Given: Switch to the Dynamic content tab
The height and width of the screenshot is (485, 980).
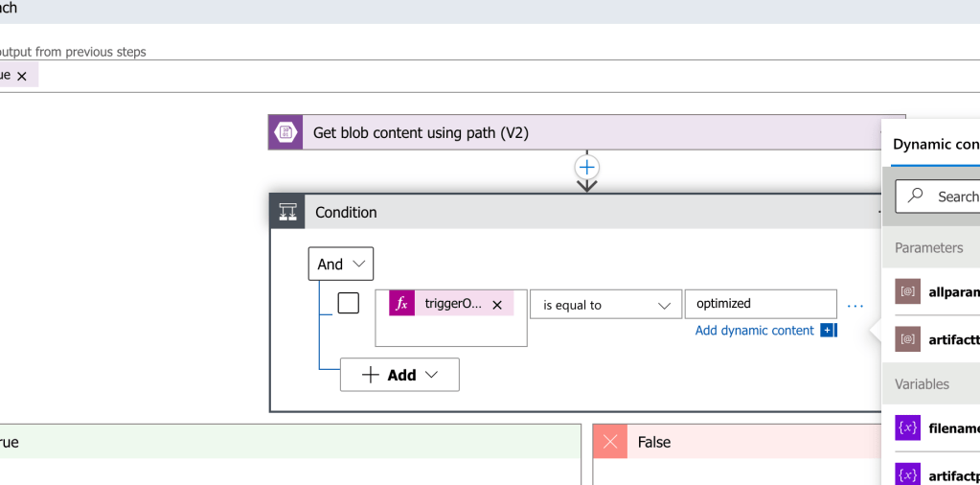Looking at the screenshot, I should pyautogui.click(x=936, y=145).
